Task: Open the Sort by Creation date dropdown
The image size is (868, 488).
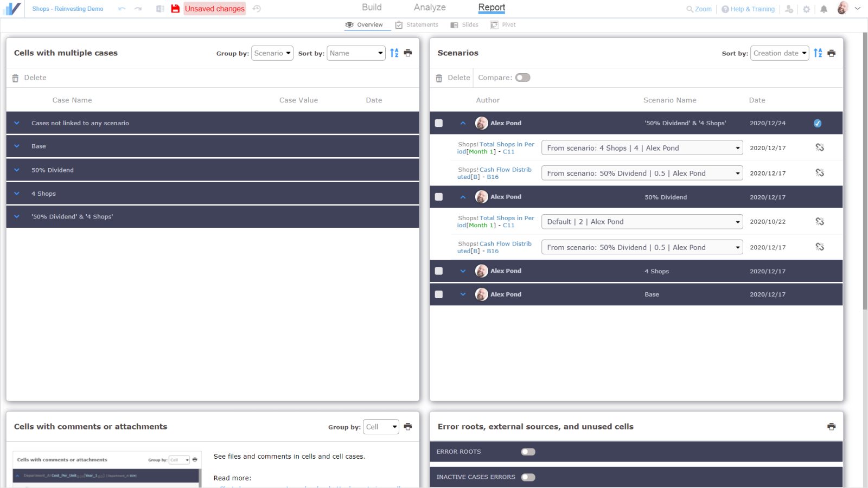Action: 780,53
